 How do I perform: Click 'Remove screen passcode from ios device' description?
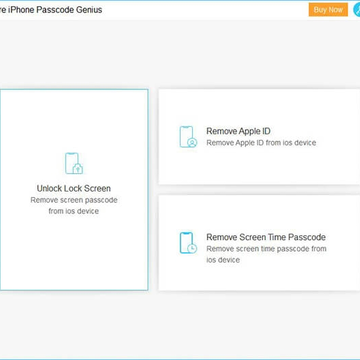[x=74, y=205]
